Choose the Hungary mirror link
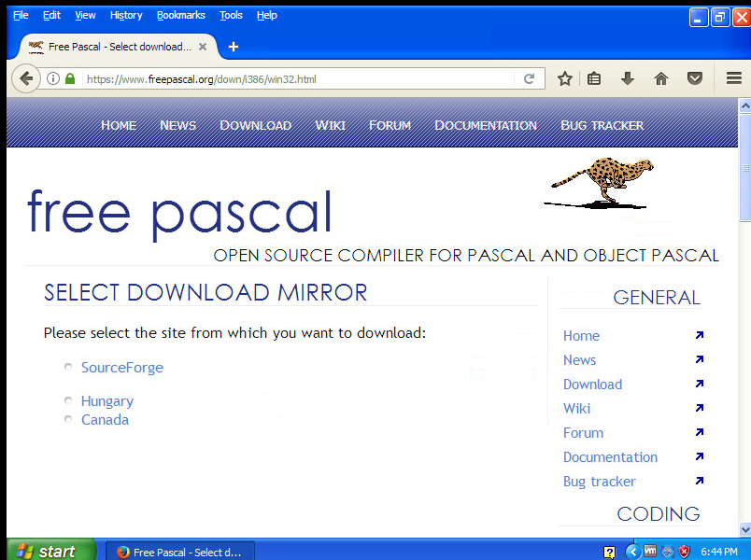Viewport: 751px width, 560px height. point(106,401)
